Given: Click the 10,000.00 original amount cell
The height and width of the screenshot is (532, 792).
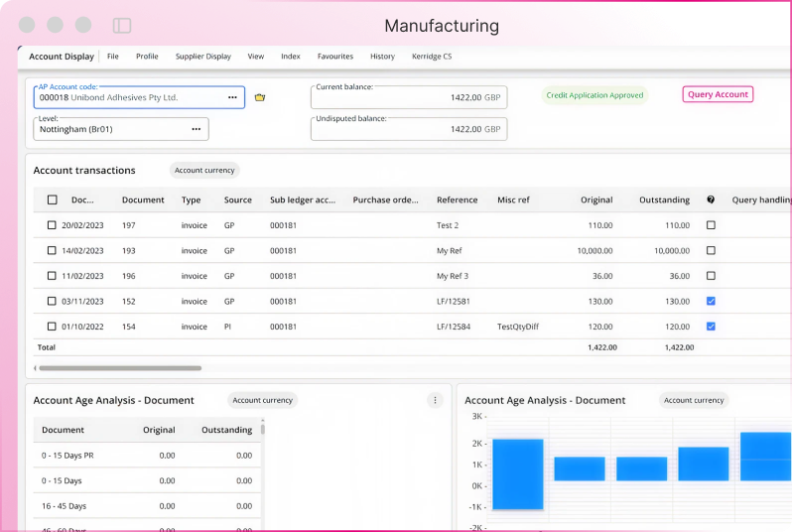Looking at the screenshot, I should (595, 250).
